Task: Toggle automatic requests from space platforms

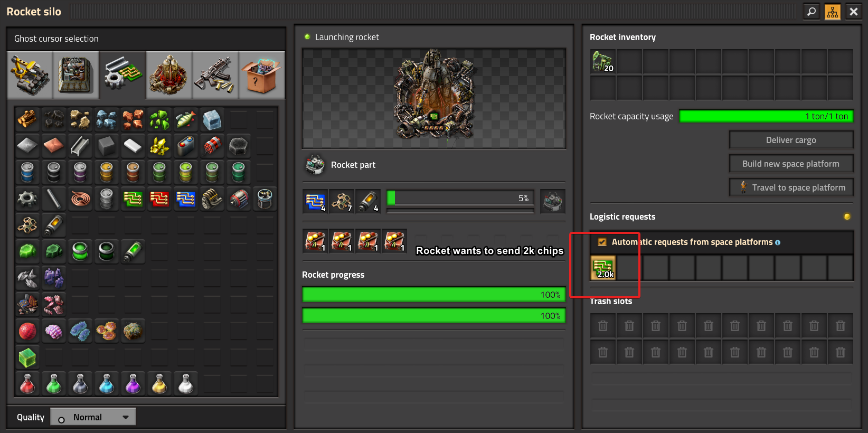Action: (x=602, y=242)
